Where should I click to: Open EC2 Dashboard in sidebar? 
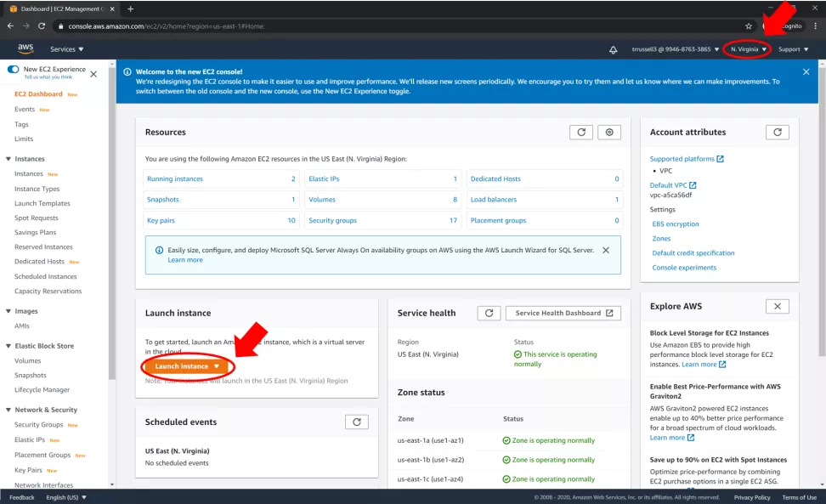(x=38, y=93)
